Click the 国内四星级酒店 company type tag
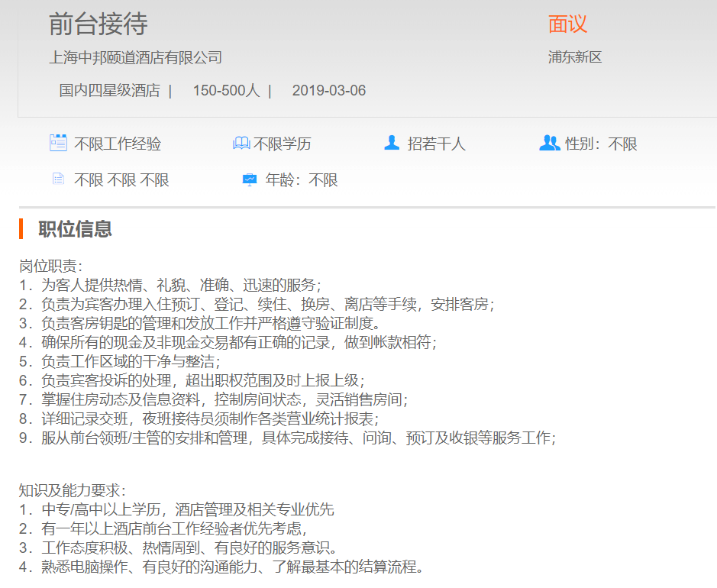The height and width of the screenshot is (588, 717). [109, 91]
